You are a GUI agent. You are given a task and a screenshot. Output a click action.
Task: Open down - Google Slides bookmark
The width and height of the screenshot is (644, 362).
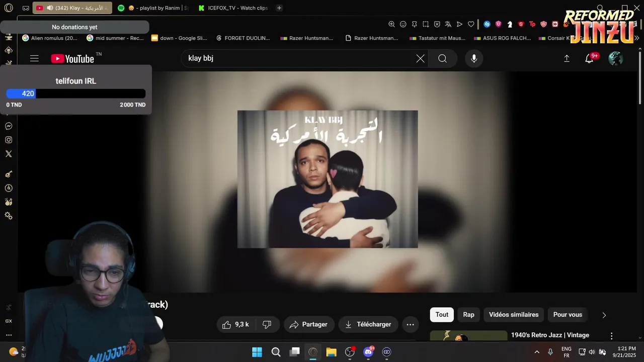pos(179,38)
